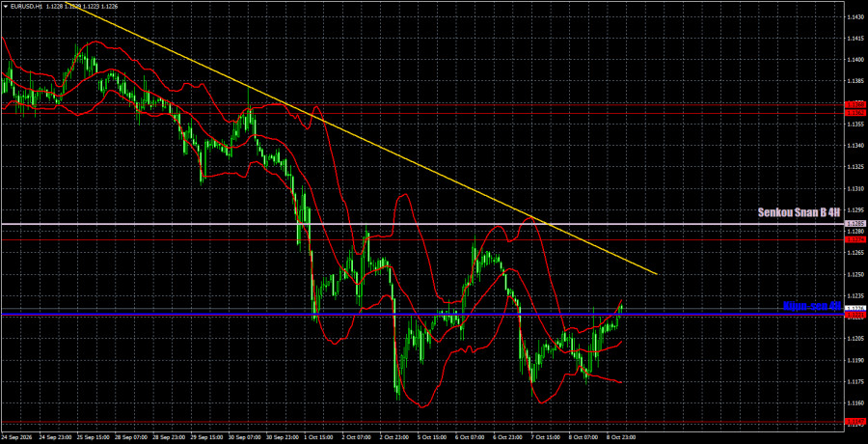868x444 pixels.
Task: Select the yellow descending trend line
Action: 360,139
